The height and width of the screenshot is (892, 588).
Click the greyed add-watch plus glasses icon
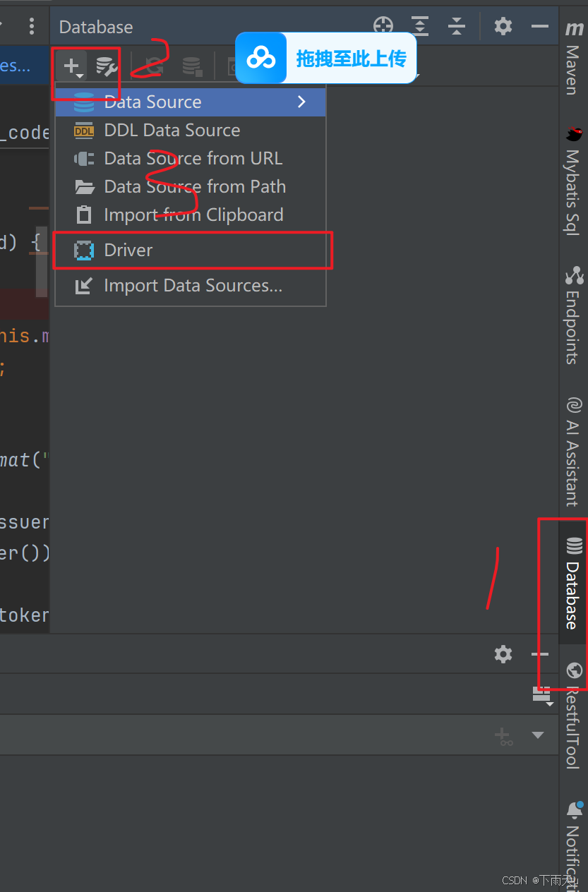pos(503,736)
